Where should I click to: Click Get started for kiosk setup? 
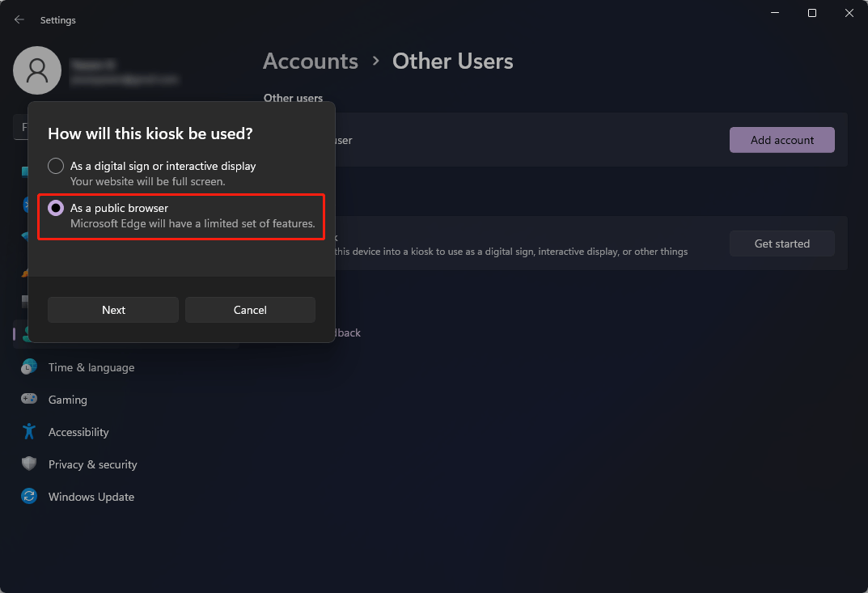point(781,244)
